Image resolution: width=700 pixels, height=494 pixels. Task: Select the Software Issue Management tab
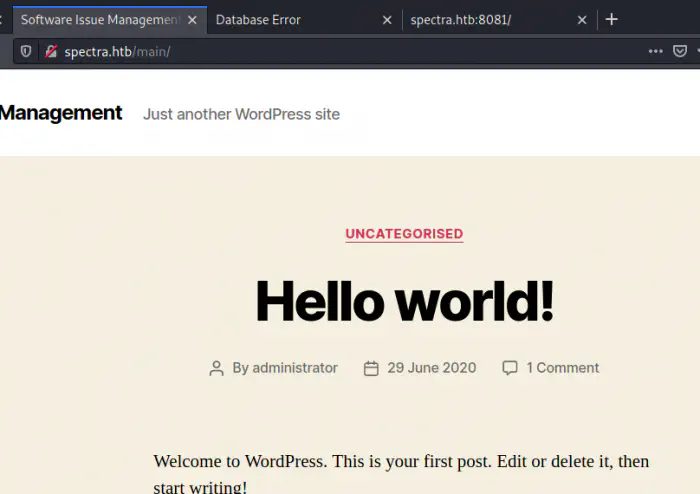(x=98, y=20)
